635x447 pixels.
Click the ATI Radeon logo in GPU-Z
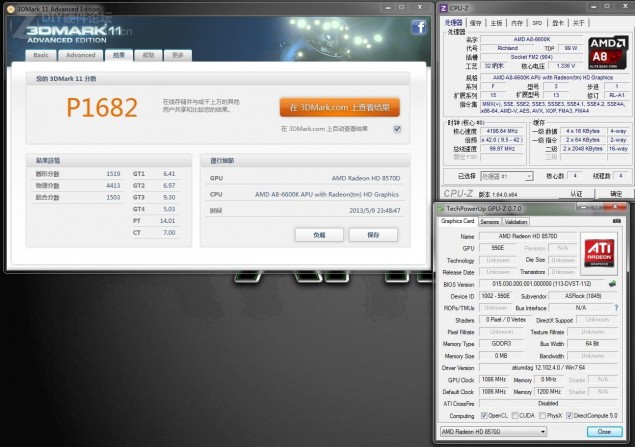[599, 253]
